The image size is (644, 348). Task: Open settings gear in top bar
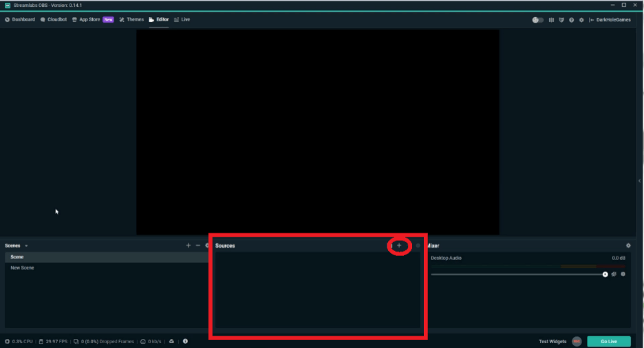pyautogui.click(x=581, y=20)
